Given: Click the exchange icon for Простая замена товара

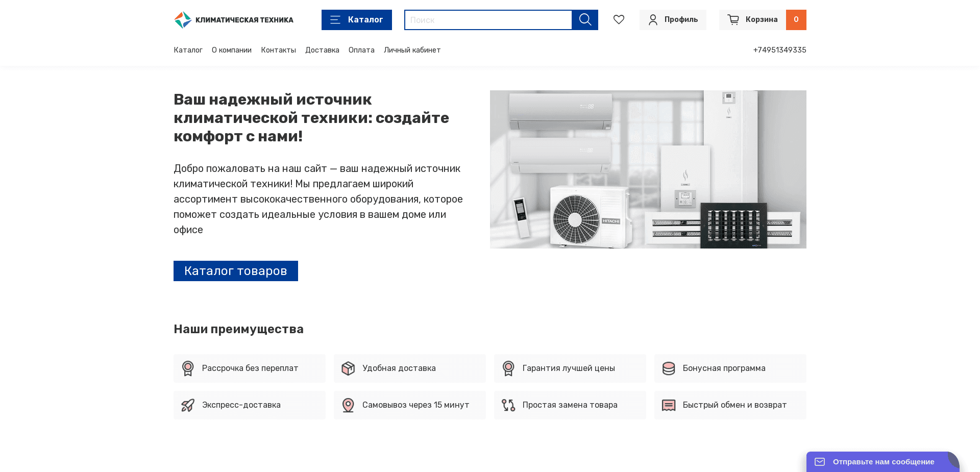Looking at the screenshot, I should pyautogui.click(x=509, y=405).
